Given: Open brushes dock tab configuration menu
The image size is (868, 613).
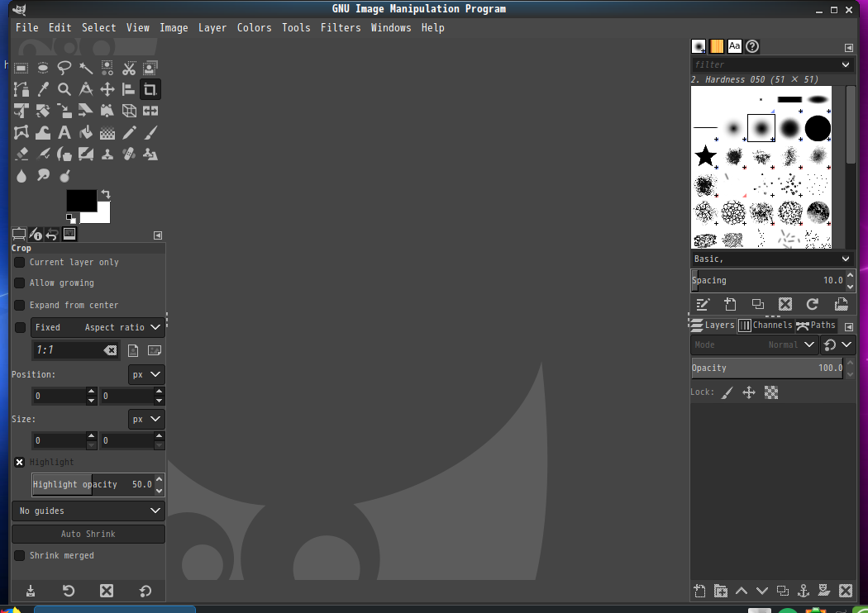Looking at the screenshot, I should (x=849, y=48).
